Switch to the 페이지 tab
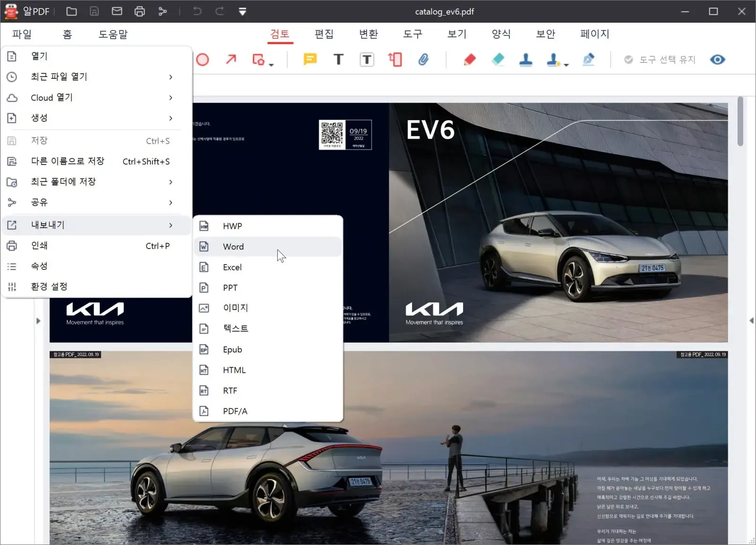 pyautogui.click(x=595, y=34)
